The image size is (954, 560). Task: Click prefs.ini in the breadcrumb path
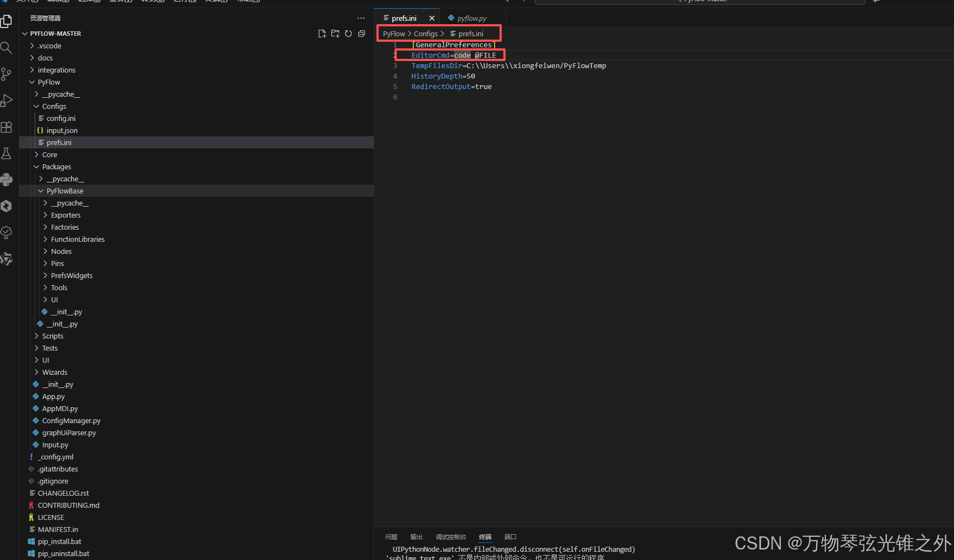tap(471, 34)
